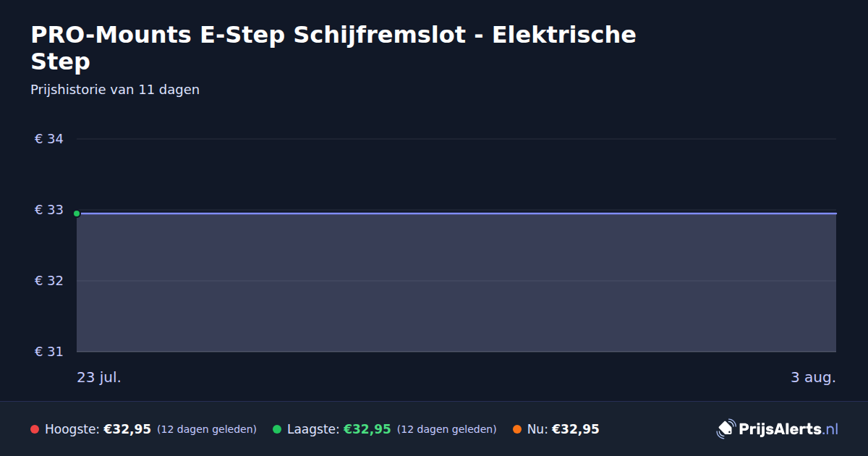Click the € 33 y-axis label
The height and width of the screenshot is (456, 868).
(x=49, y=210)
